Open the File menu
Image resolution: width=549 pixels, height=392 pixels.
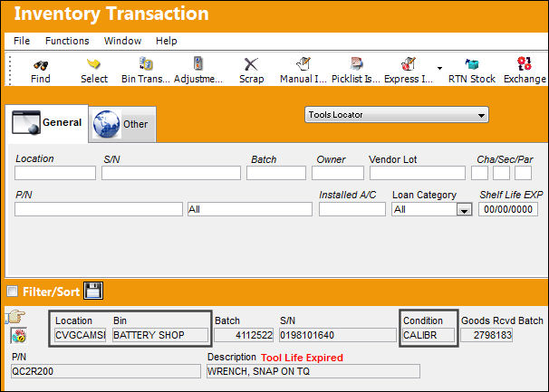pyautogui.click(x=22, y=41)
